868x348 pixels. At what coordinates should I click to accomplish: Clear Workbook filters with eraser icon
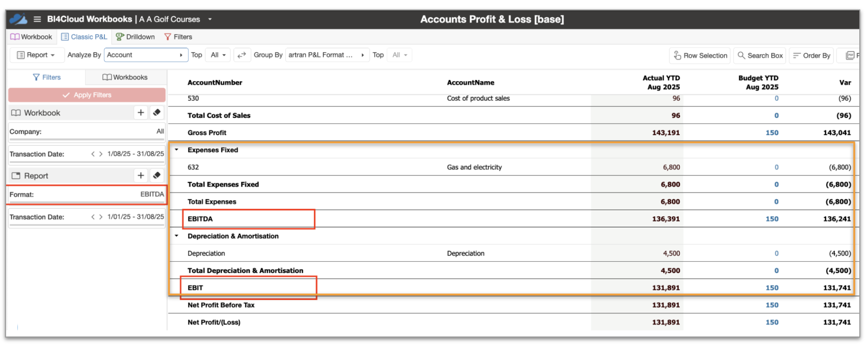[157, 113]
